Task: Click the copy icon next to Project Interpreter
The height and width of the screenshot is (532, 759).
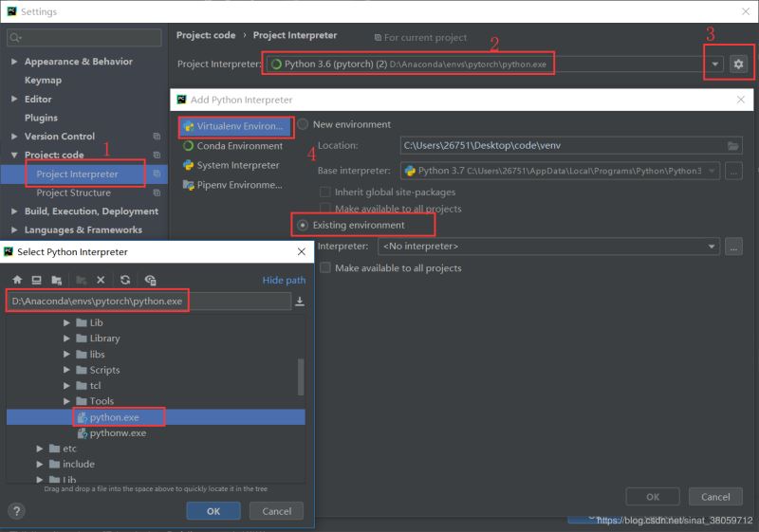Action: [157, 174]
